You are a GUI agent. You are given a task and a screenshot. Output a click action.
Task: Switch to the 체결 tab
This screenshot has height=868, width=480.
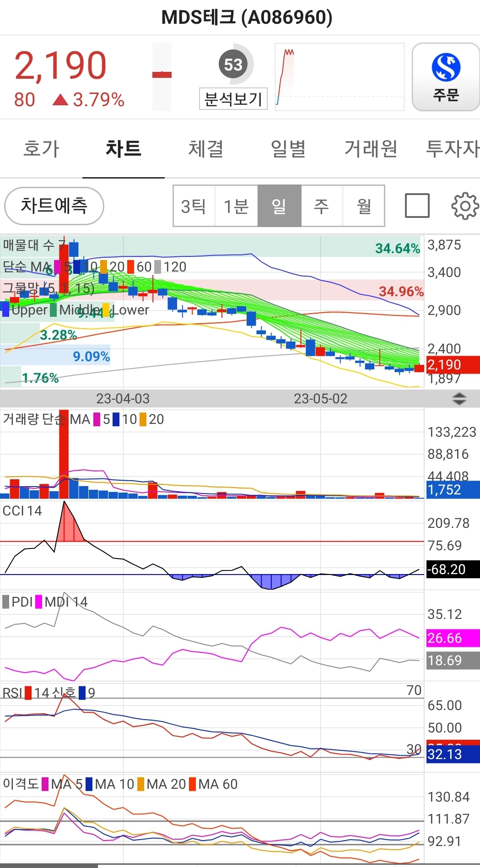(x=206, y=149)
